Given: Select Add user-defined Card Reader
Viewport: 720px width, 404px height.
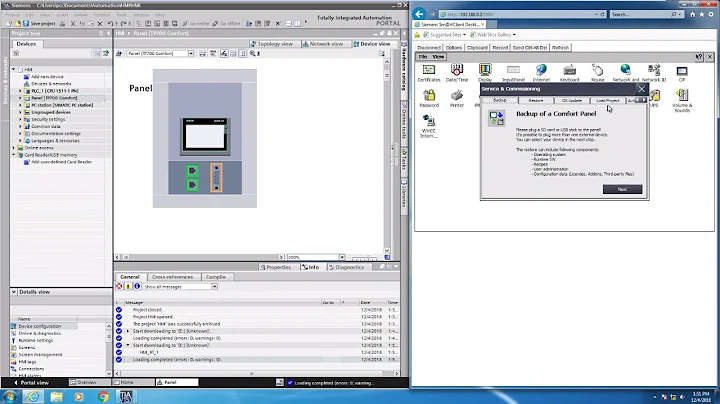Looking at the screenshot, I should click(62, 162).
